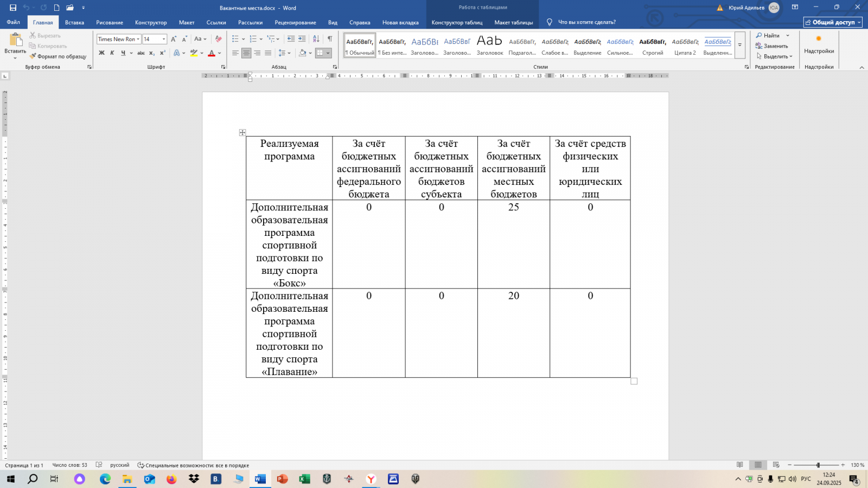
Task: Click the Save icon in quick access toolbar
Action: 13,8
